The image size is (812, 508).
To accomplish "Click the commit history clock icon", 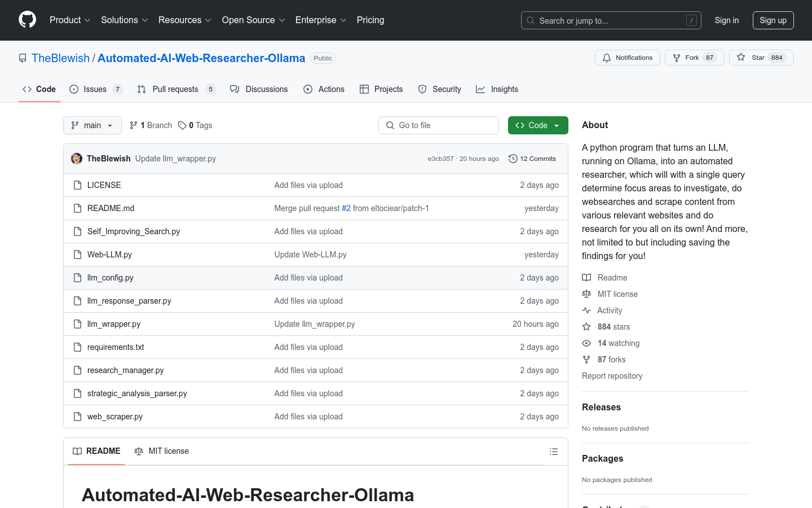I will [x=513, y=159].
